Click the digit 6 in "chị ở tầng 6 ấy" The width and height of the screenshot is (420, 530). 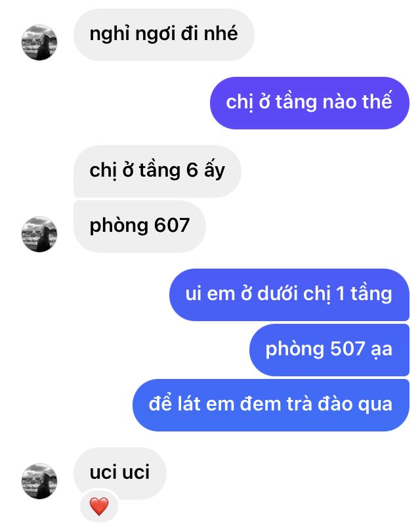[x=192, y=170]
